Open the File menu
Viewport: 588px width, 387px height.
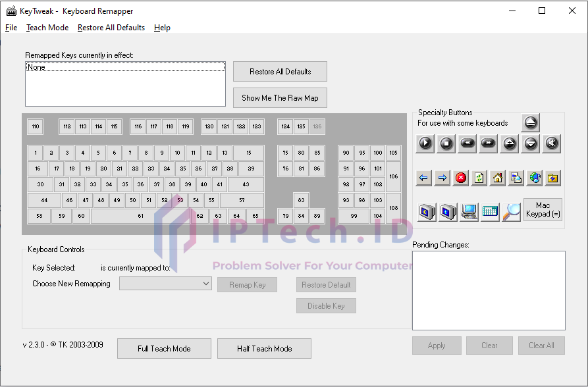[11, 28]
